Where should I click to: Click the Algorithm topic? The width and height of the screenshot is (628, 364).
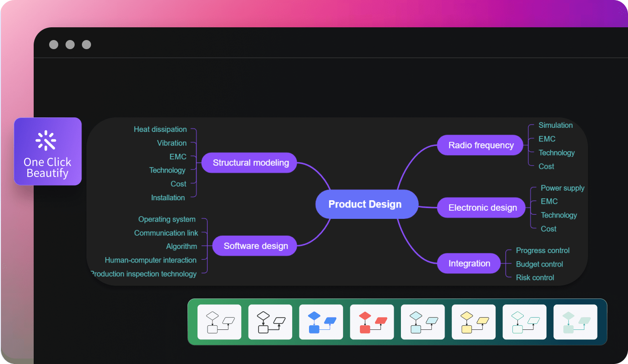pyautogui.click(x=182, y=246)
